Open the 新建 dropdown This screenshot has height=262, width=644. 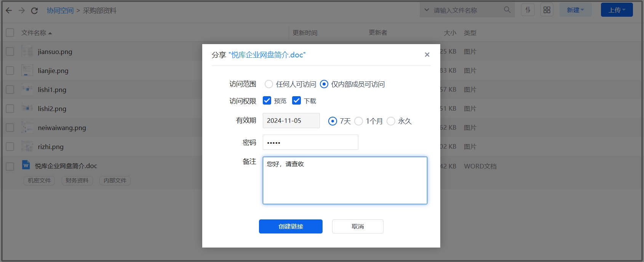tap(575, 10)
